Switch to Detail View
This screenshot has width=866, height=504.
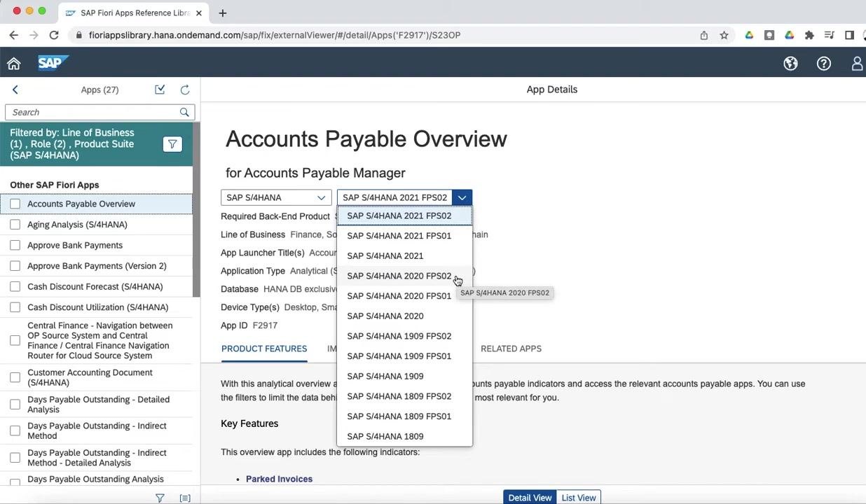click(530, 498)
